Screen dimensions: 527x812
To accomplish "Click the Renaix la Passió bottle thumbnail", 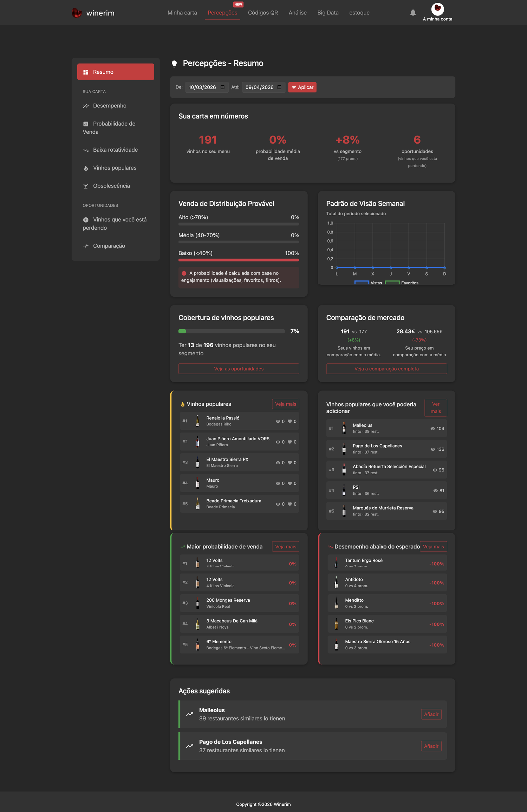I will [x=197, y=421].
